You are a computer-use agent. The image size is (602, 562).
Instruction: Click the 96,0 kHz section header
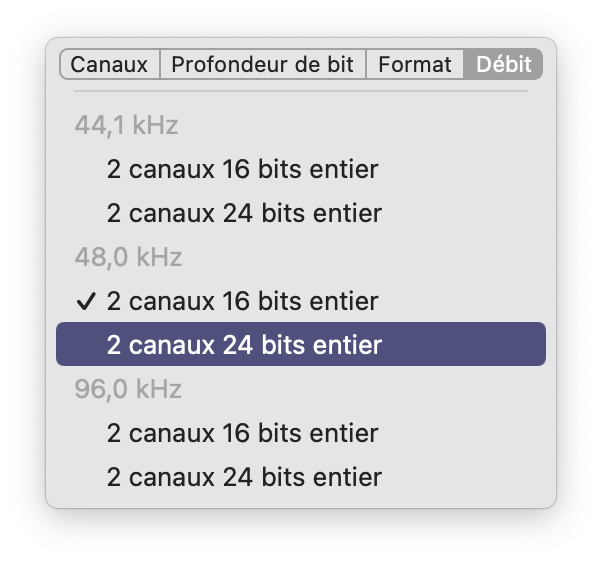click(128, 389)
